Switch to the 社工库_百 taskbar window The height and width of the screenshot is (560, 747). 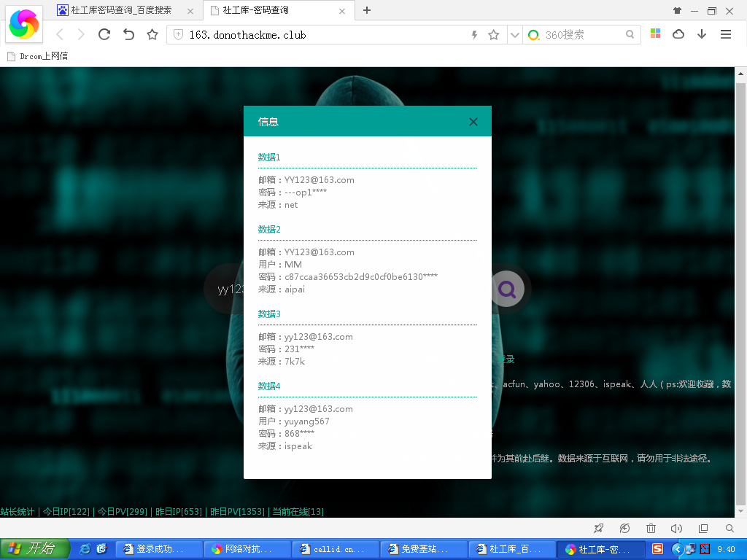point(511,549)
